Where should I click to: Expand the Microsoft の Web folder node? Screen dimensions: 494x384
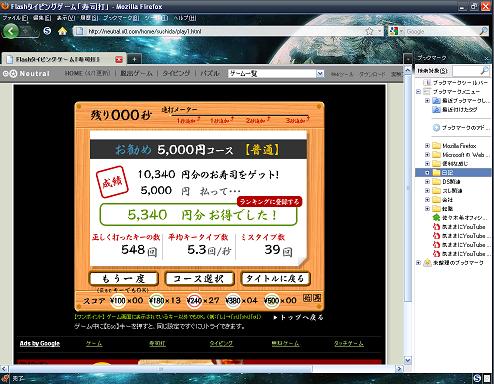427,155
